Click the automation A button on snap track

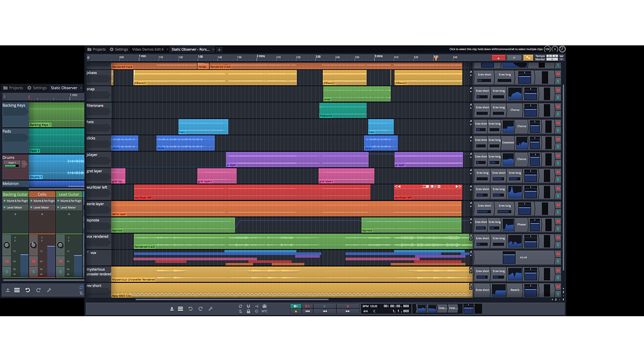pyautogui.click(x=471, y=88)
